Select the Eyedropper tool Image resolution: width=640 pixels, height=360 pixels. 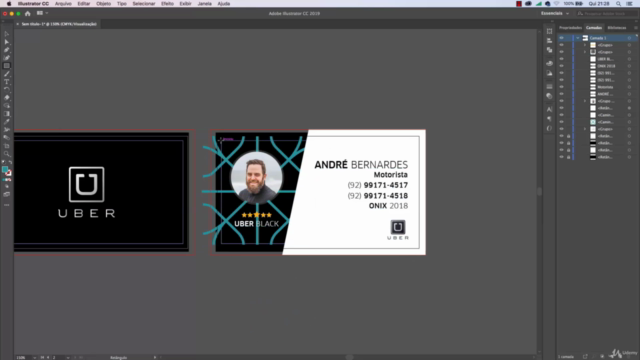pos(7,122)
